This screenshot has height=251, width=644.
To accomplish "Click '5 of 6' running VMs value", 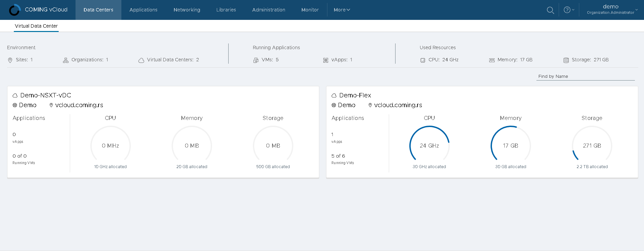I will 338,156.
